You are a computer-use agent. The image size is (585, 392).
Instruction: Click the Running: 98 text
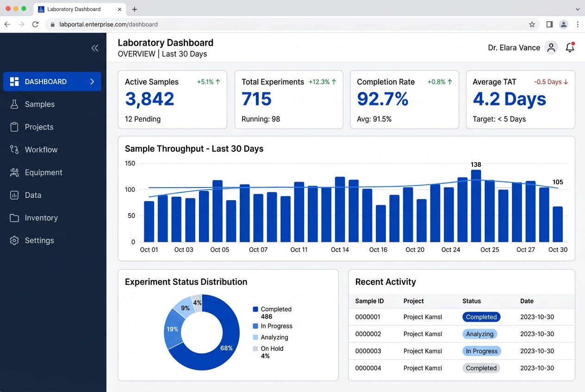click(261, 119)
